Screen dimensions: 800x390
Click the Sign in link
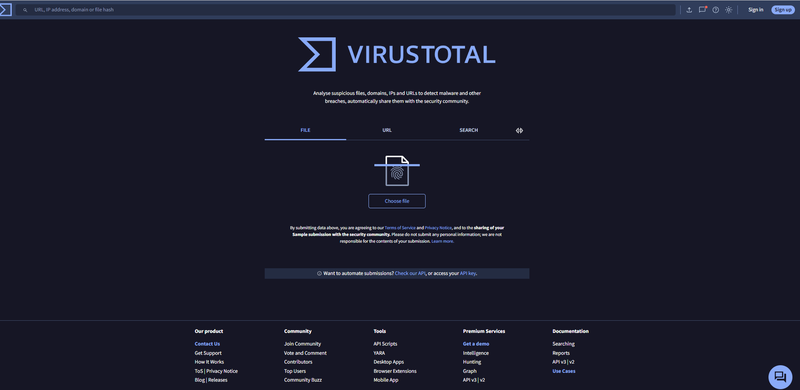(x=756, y=10)
